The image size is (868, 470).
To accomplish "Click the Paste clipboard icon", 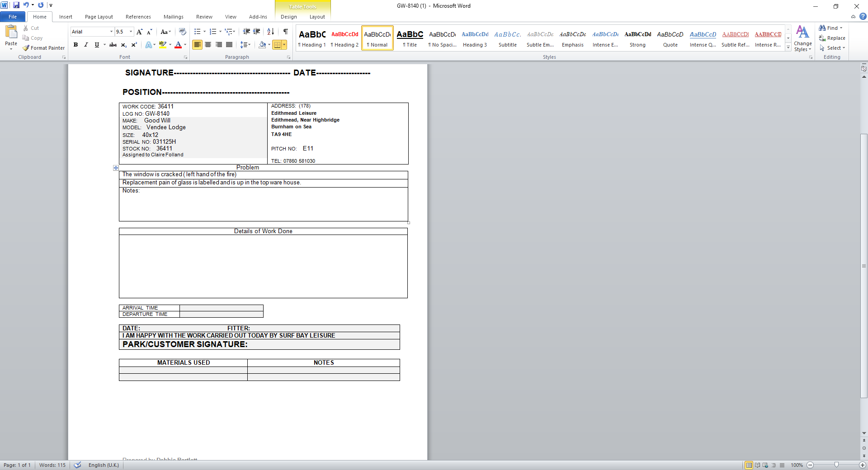I will [x=11, y=32].
